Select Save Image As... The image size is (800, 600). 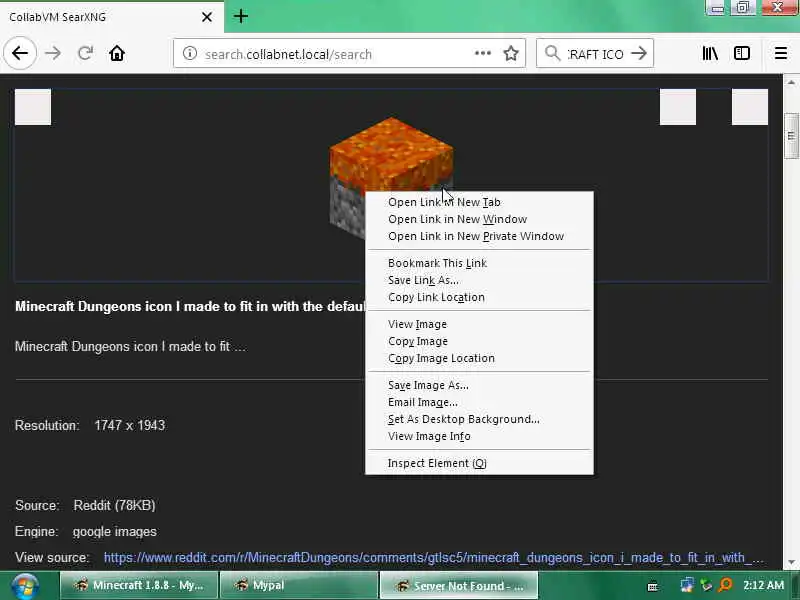pyautogui.click(x=479, y=385)
